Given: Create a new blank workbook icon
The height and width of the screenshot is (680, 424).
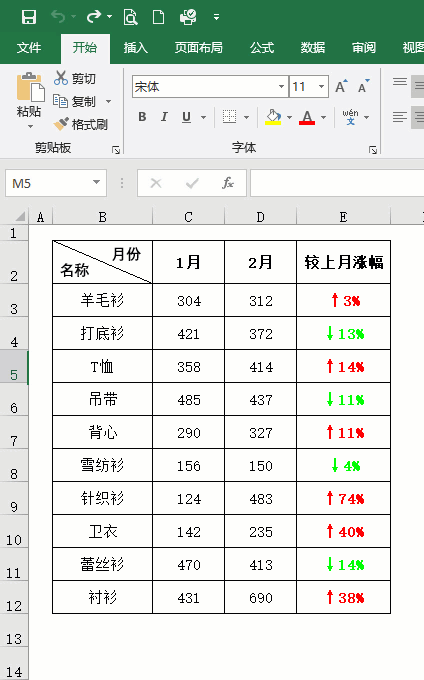Looking at the screenshot, I should (x=158, y=17).
